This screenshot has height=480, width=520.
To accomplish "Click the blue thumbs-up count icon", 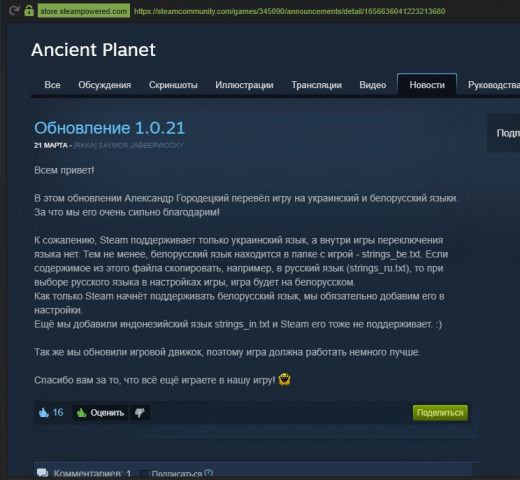I will (44, 413).
